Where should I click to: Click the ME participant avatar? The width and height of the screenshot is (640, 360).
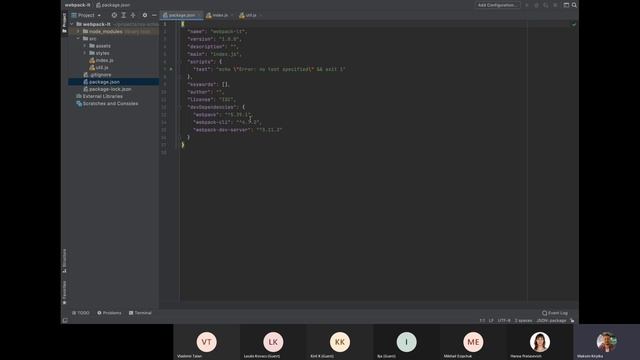click(x=473, y=342)
